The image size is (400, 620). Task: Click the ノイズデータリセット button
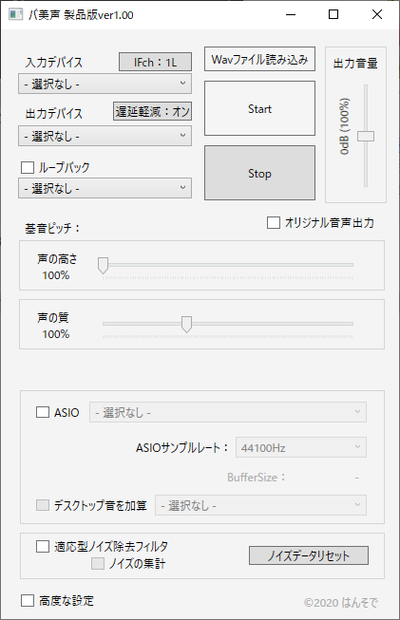tap(309, 556)
